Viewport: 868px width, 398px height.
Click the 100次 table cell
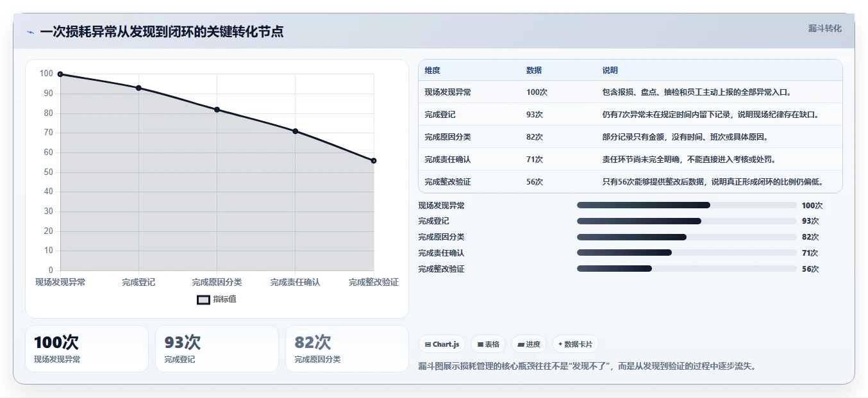click(537, 92)
